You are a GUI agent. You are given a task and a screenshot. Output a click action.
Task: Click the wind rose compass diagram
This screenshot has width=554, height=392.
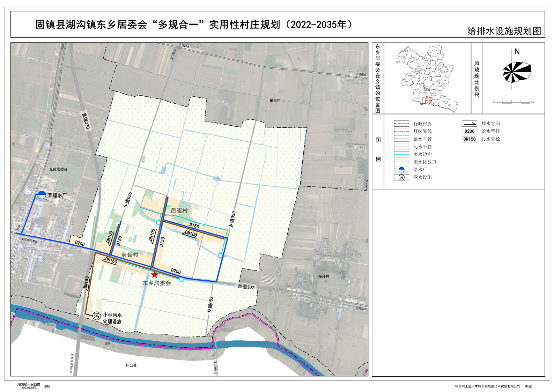pyautogui.click(x=516, y=72)
